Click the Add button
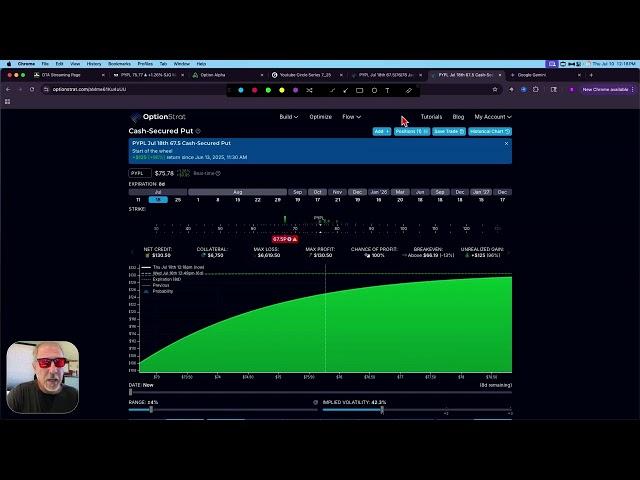 (x=382, y=131)
